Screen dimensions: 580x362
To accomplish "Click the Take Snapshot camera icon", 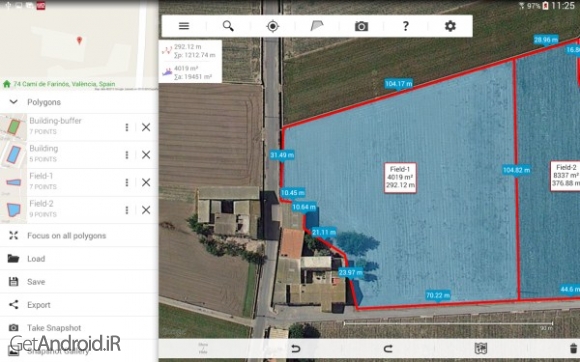I will coord(14,328).
